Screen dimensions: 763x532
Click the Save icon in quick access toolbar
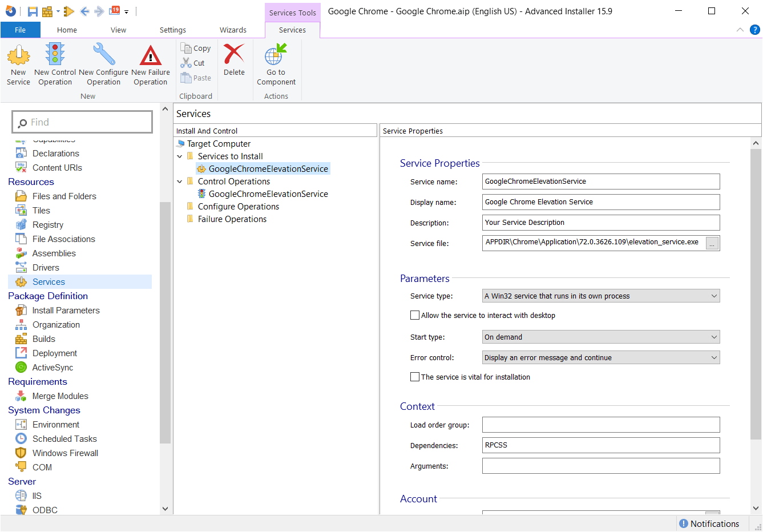(33, 11)
